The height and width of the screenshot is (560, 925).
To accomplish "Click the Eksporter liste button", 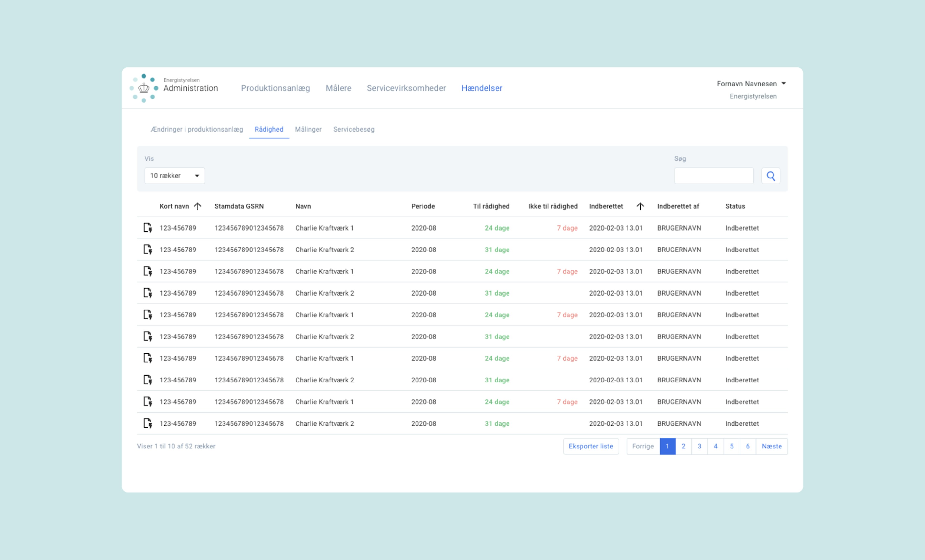I will point(590,446).
